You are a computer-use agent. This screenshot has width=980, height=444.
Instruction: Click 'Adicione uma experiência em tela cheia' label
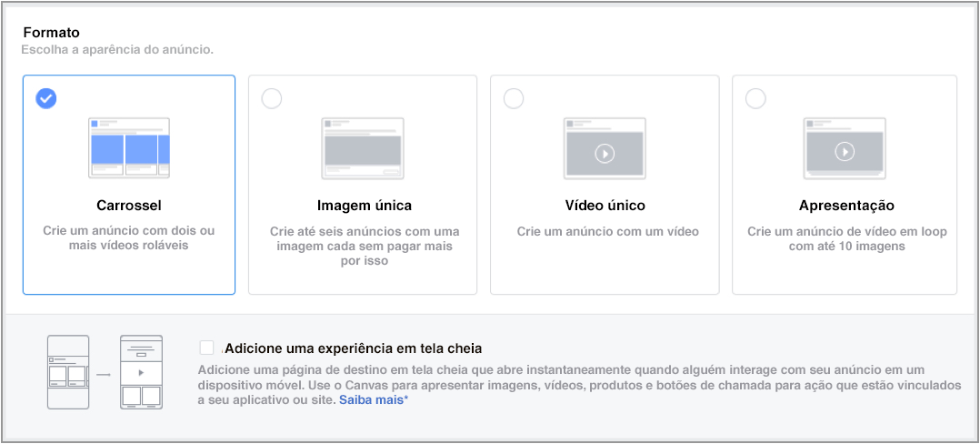[354, 348]
